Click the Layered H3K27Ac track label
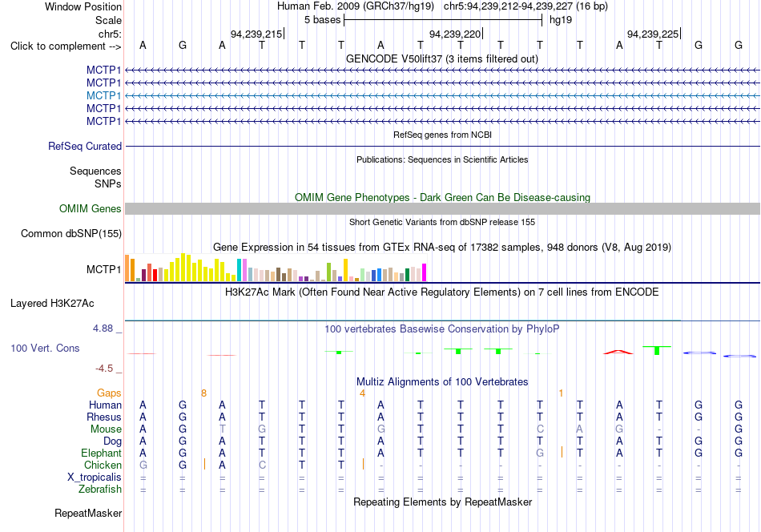The height and width of the screenshot is (532, 761). 52,304
